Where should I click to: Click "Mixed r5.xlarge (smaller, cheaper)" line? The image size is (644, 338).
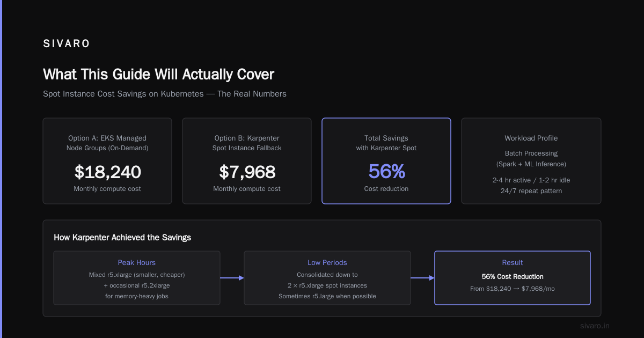[x=137, y=275]
